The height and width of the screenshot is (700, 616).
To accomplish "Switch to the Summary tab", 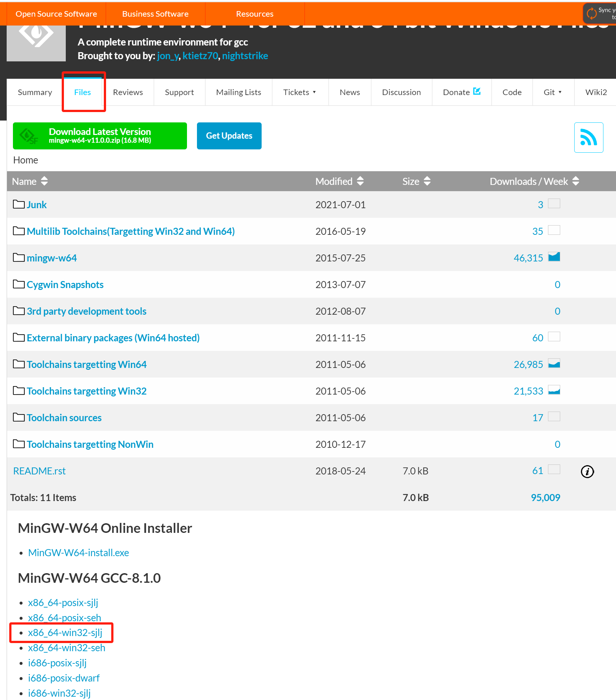I will [34, 92].
